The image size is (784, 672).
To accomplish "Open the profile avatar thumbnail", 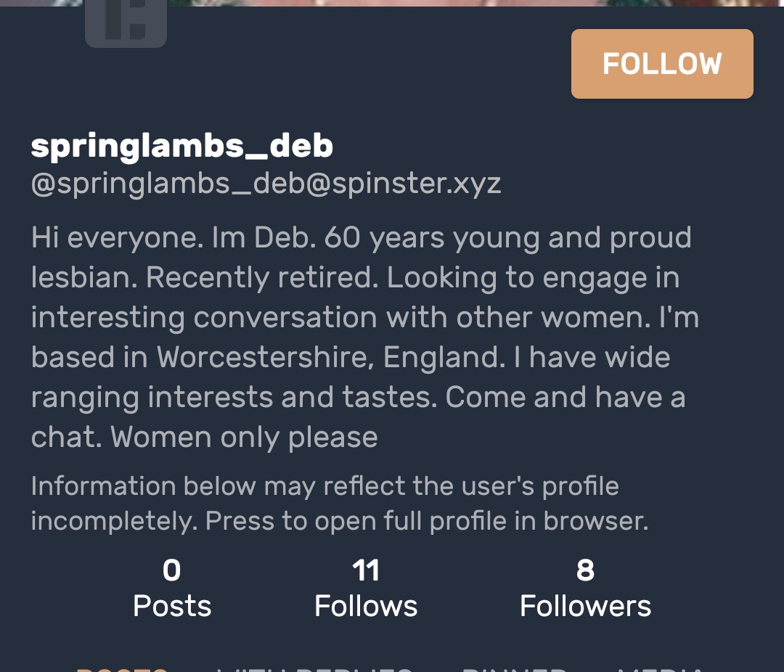I will (x=126, y=23).
